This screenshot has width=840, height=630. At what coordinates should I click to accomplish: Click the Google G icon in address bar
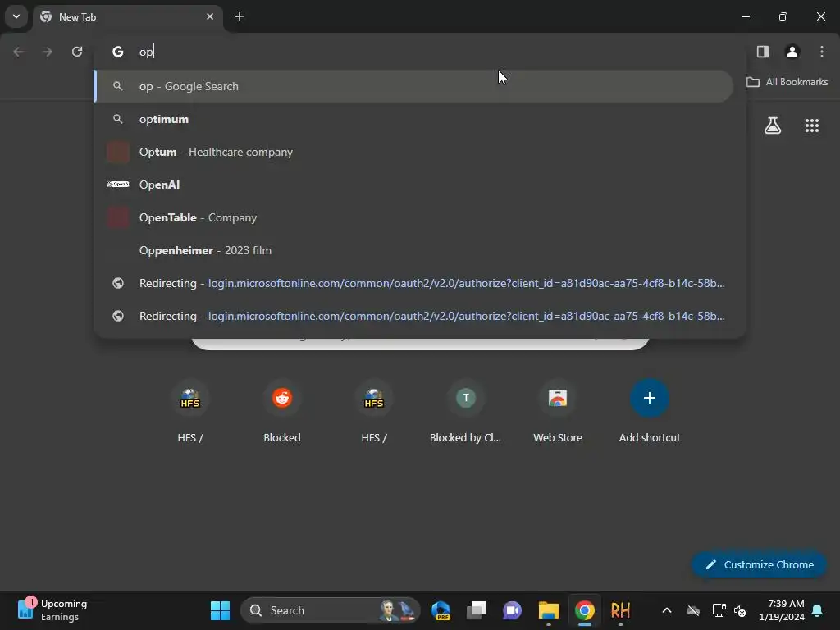pos(118,52)
